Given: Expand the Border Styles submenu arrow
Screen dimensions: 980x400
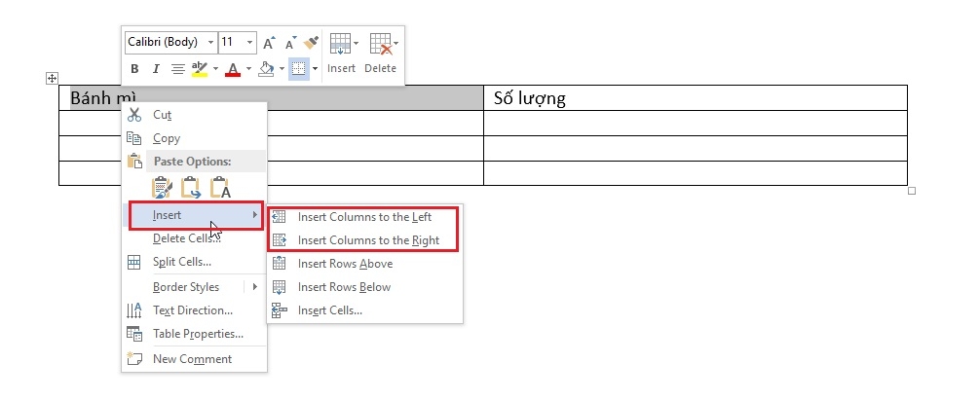Looking at the screenshot, I should click(x=254, y=287).
